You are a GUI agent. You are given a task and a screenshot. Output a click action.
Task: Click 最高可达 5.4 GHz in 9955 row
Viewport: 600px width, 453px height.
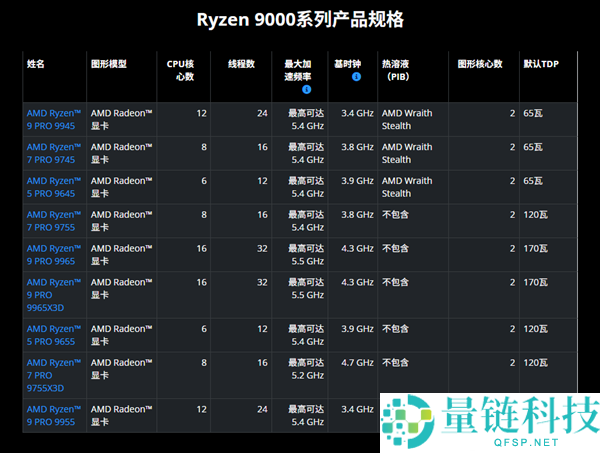coord(306,416)
